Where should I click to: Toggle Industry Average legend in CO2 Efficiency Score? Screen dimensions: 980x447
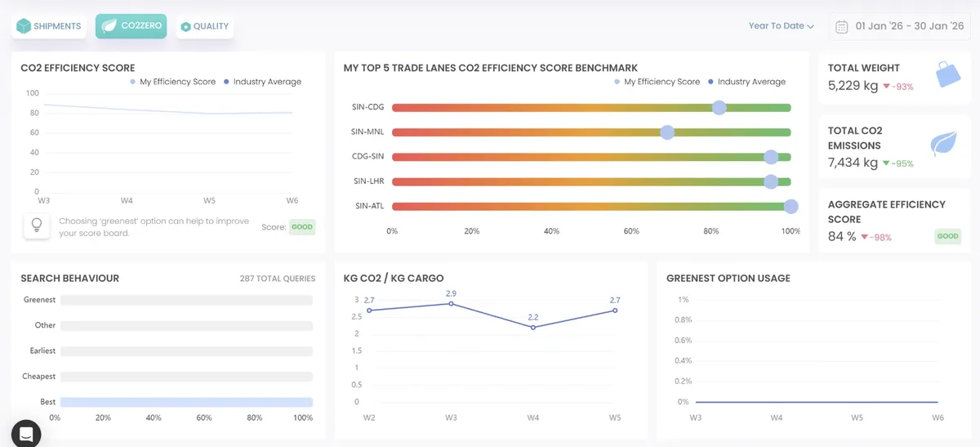[x=262, y=82]
